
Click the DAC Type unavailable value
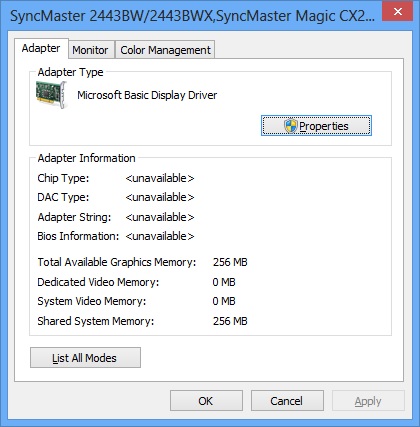tap(160, 197)
